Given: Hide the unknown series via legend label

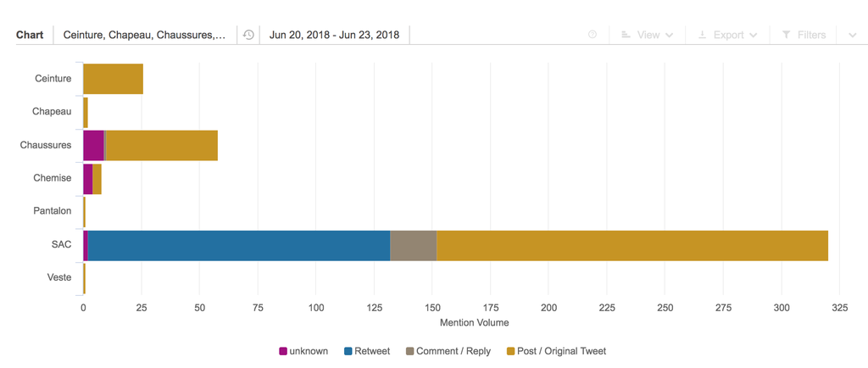Looking at the screenshot, I should (x=309, y=351).
